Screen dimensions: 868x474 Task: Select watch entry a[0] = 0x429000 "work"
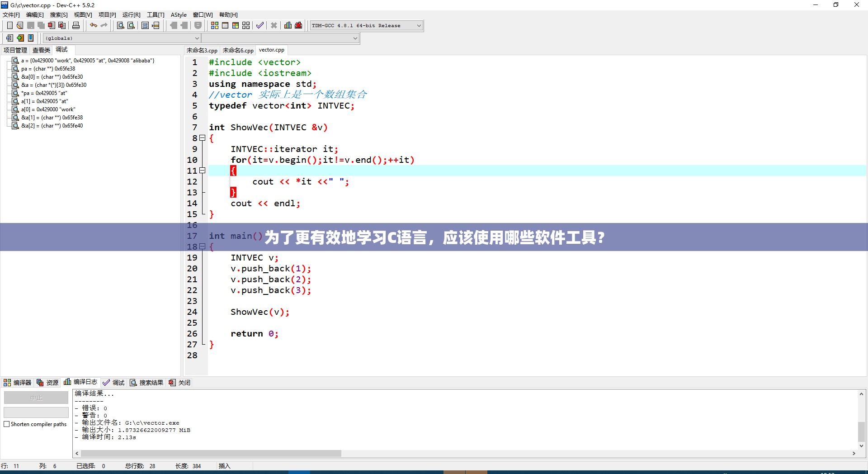coord(48,109)
